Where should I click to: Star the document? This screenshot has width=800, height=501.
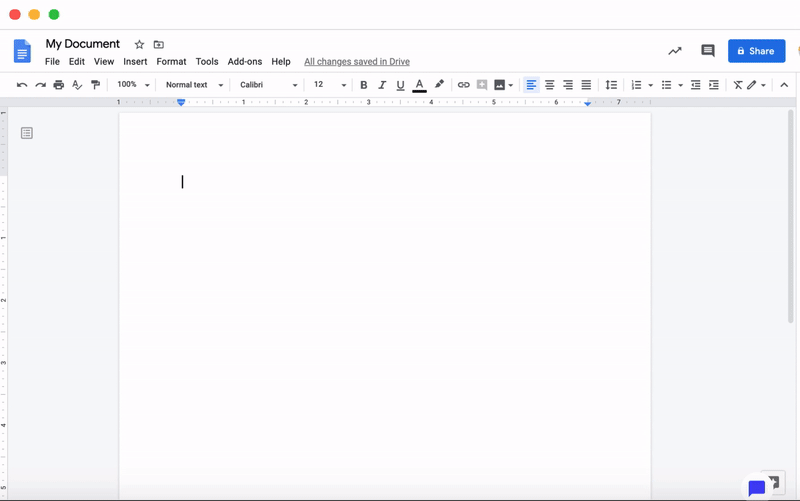tap(139, 44)
